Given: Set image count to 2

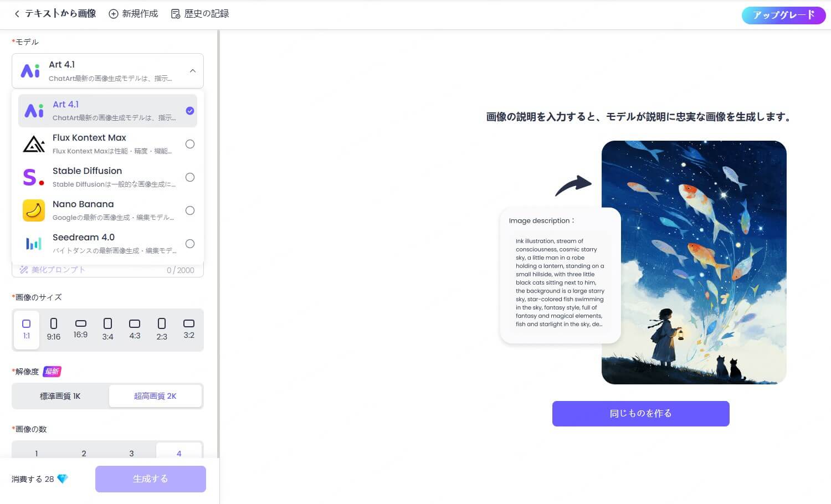Looking at the screenshot, I should [84, 453].
